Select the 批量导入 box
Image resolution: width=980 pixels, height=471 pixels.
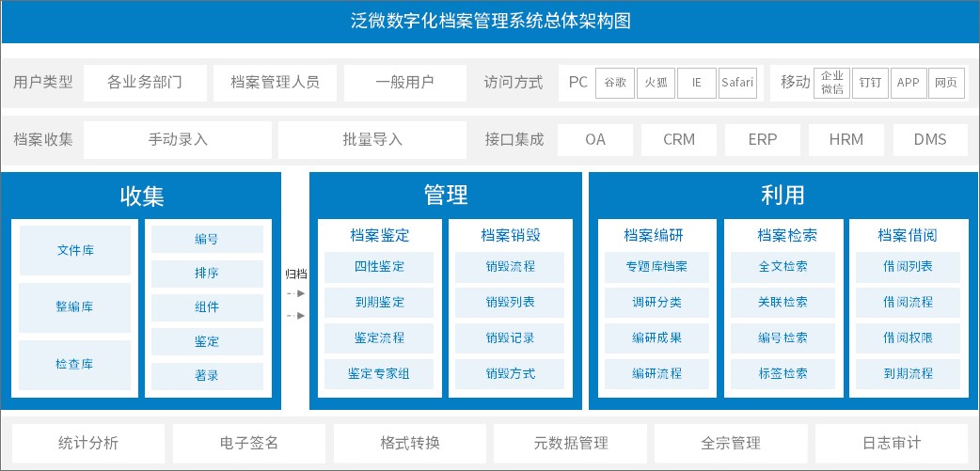point(371,139)
